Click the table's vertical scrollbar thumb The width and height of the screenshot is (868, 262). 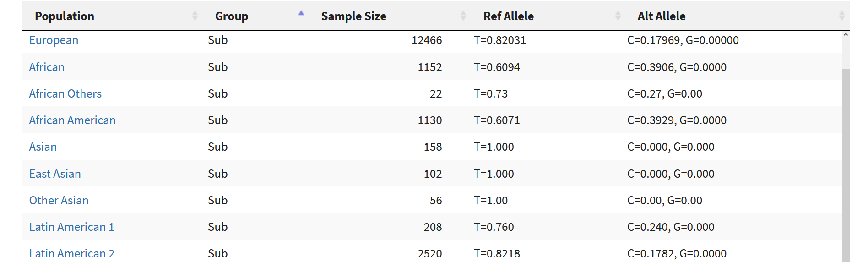click(846, 165)
